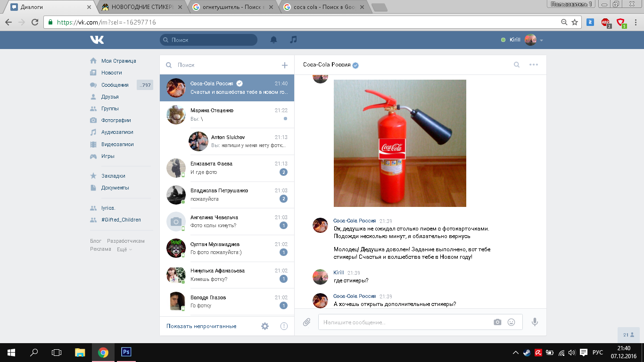The image size is (644, 362).
Task: Open the lyrics. community link
Action: [108, 208]
